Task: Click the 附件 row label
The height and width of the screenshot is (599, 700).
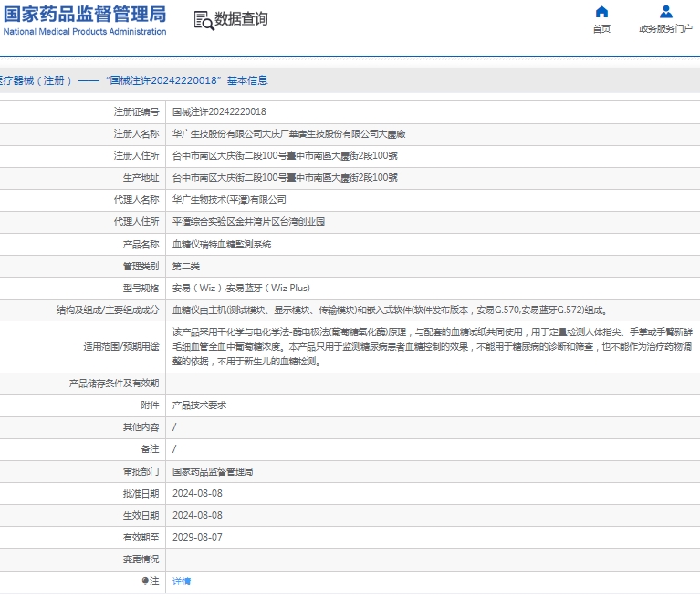Action: (150, 405)
